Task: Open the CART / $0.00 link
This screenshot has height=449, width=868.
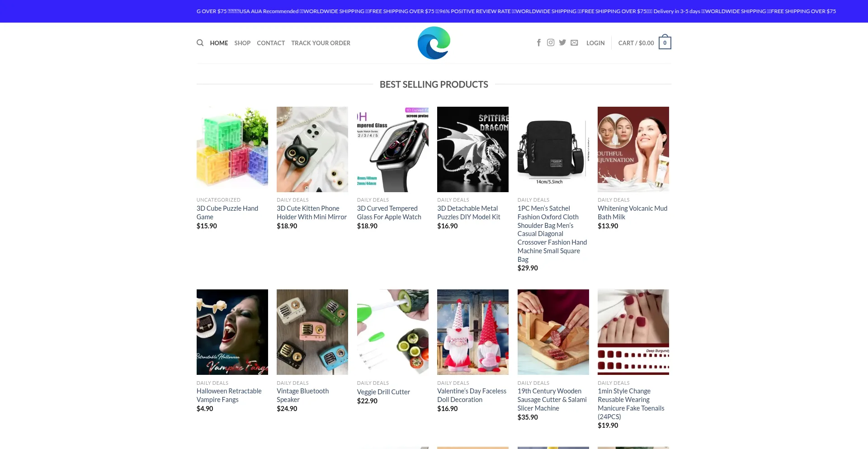Action: (636, 43)
